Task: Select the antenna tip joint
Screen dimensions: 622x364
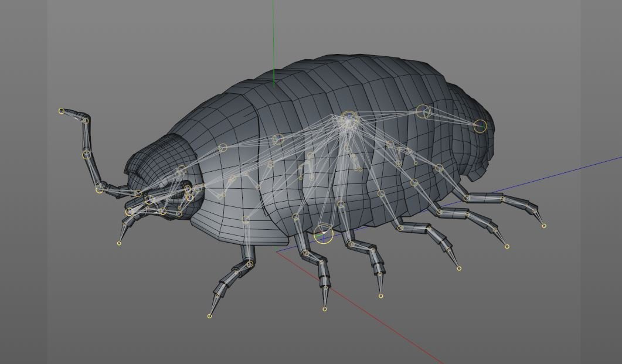Action: pos(62,111)
